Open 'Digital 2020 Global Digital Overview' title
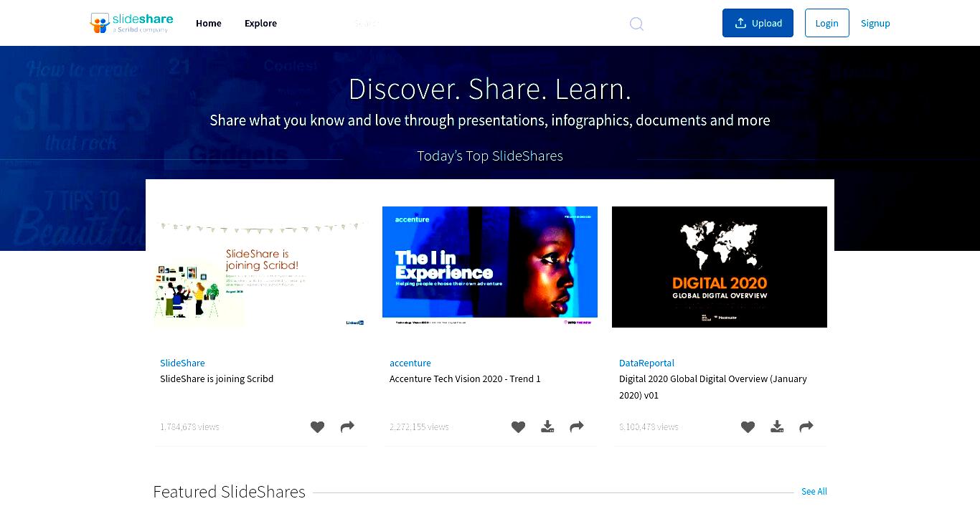The width and height of the screenshot is (980, 519). point(713,387)
